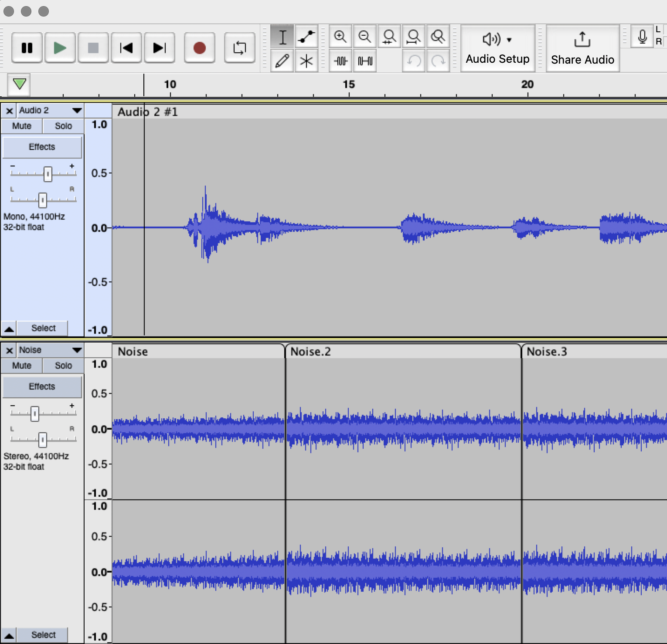
Task: Fit project to width
Action: pos(414,37)
